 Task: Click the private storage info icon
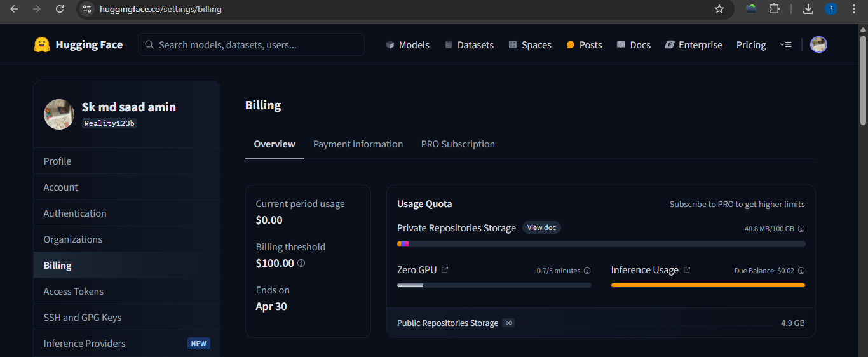801,229
